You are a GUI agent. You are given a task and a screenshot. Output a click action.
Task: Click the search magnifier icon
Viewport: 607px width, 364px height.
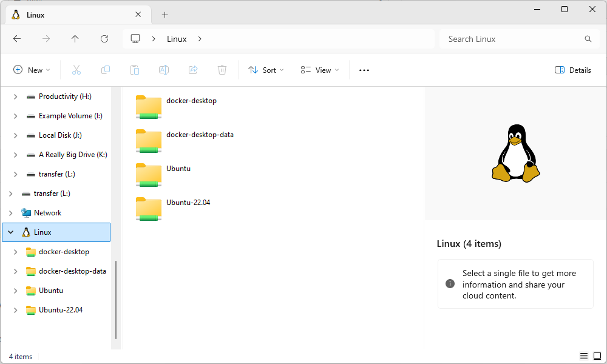(x=588, y=39)
